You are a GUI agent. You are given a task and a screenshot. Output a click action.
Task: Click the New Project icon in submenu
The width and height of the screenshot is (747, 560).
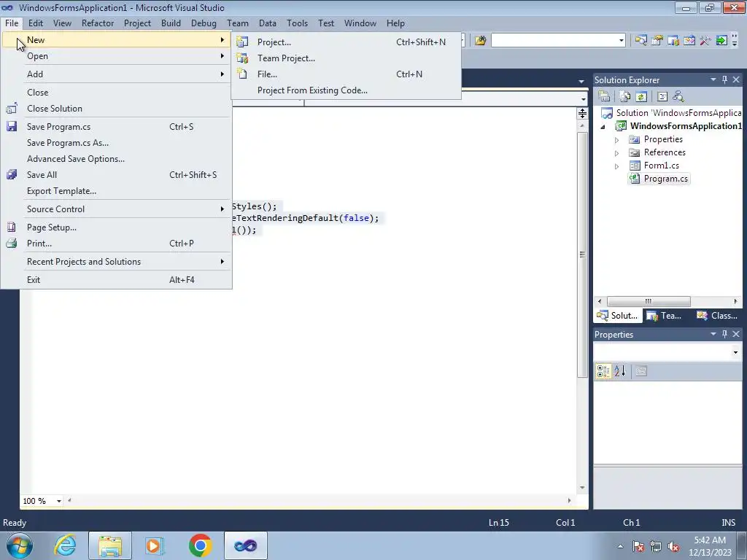(242, 42)
